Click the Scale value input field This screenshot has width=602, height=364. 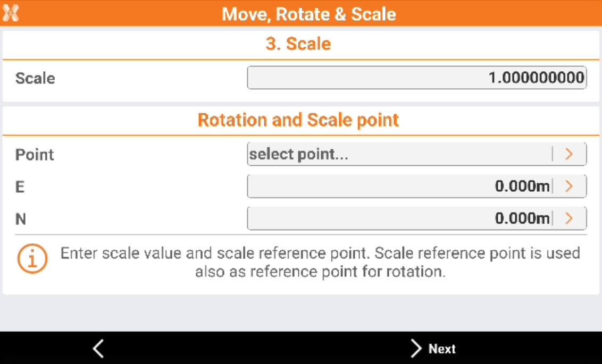416,78
